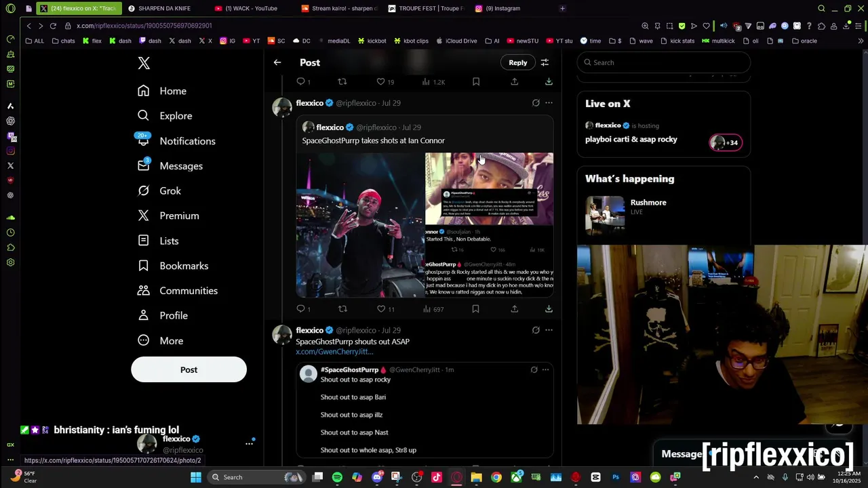This screenshot has width=868, height=488.
Task: Share the post with 1.2K views
Action: tap(515, 81)
